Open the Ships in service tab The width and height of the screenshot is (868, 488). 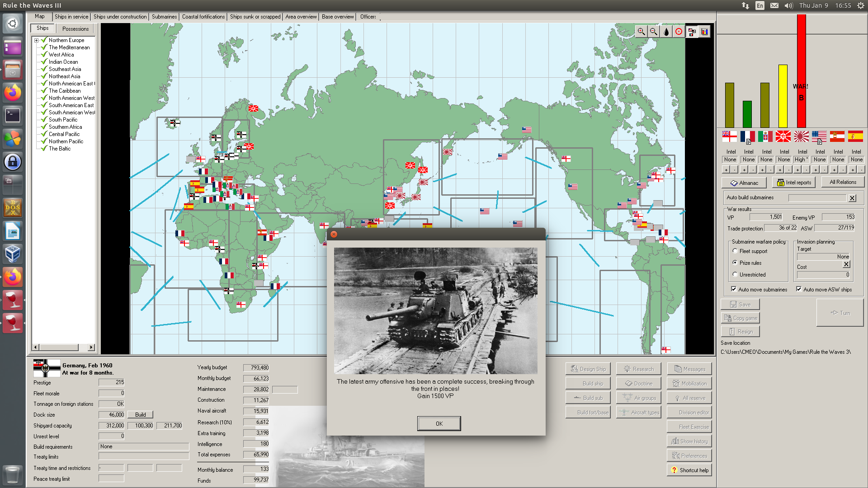pos(71,17)
